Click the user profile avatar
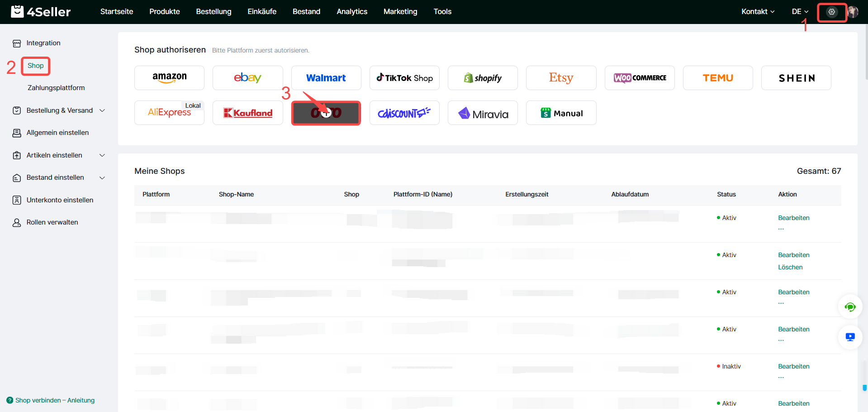 pyautogui.click(x=853, y=12)
